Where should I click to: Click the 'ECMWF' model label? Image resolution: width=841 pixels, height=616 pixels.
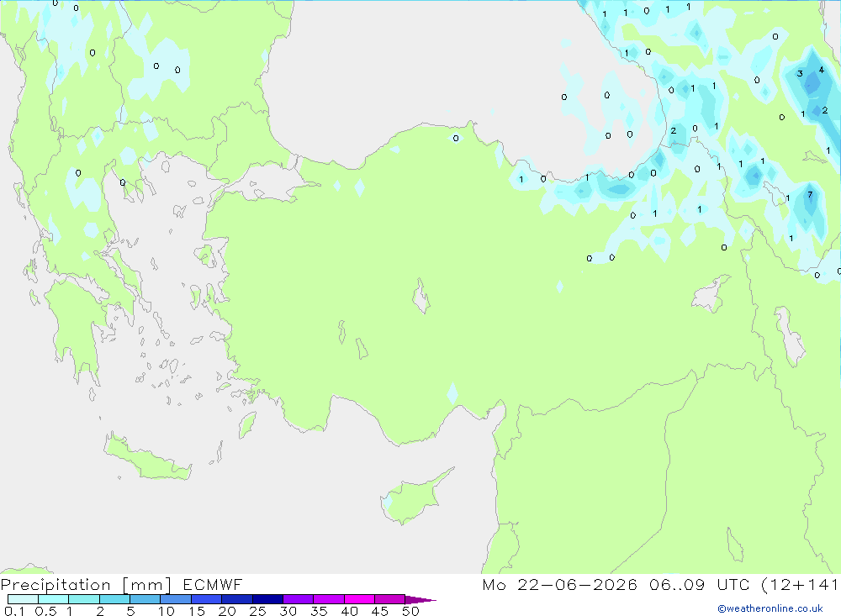tap(213, 584)
